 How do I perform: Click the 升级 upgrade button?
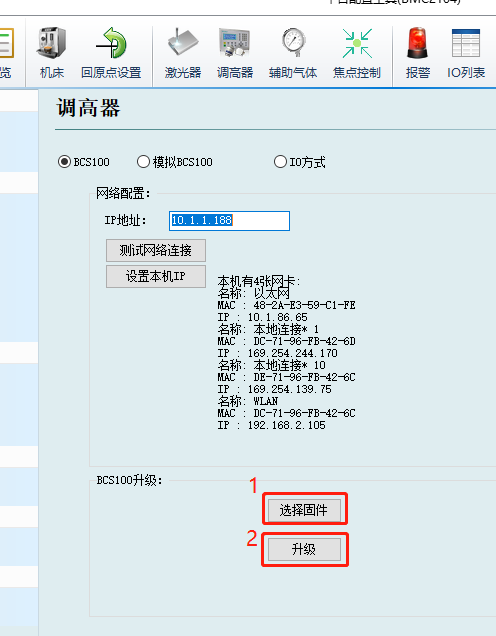tap(304, 549)
